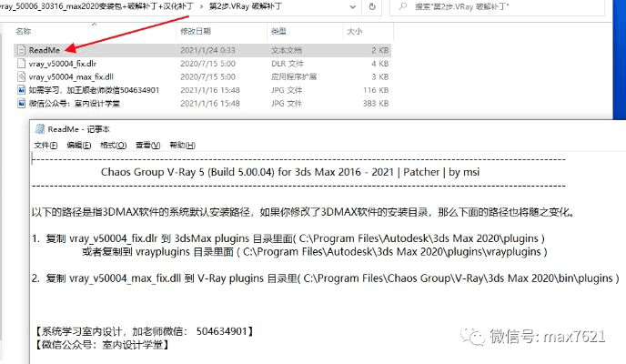Click the refresh button in Explorer address bar
Image resolution: width=626 pixels, height=364 pixels.
(x=372, y=6)
